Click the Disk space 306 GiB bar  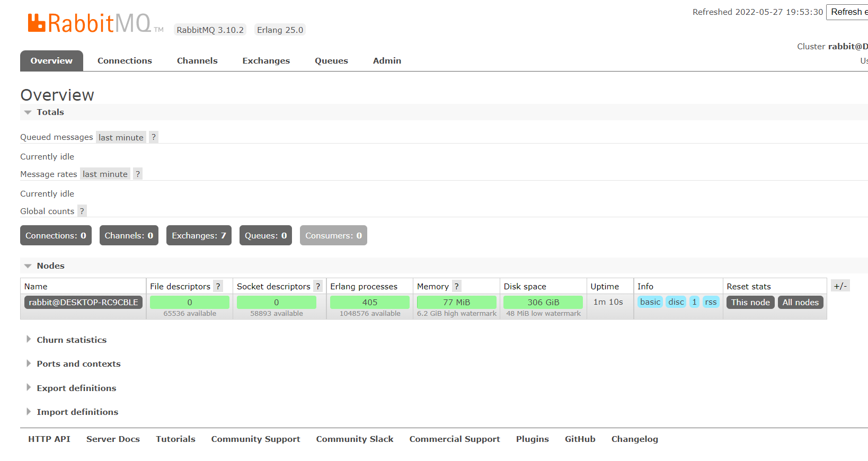[543, 302]
